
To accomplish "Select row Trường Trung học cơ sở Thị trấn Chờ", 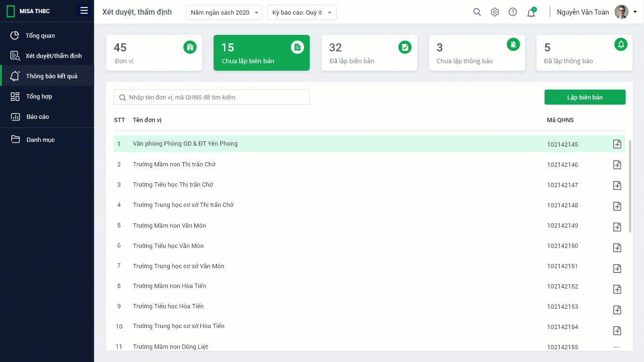I will (369, 205).
